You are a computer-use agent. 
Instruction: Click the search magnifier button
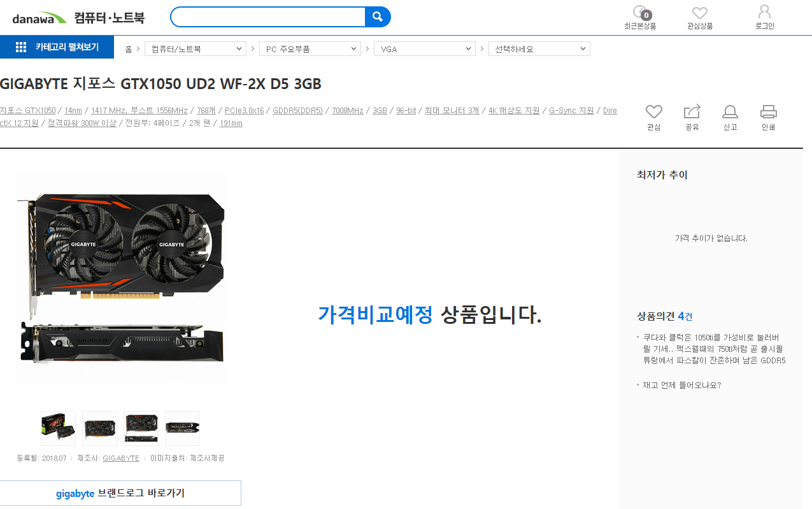[x=378, y=17]
